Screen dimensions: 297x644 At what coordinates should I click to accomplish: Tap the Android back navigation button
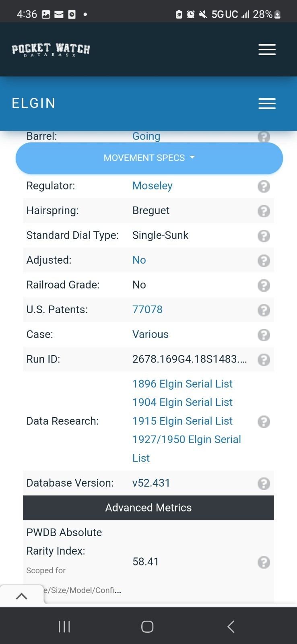click(x=231, y=626)
